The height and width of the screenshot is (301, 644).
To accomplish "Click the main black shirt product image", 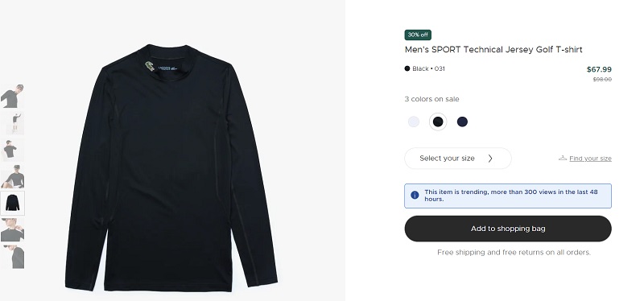I will pos(171,167).
